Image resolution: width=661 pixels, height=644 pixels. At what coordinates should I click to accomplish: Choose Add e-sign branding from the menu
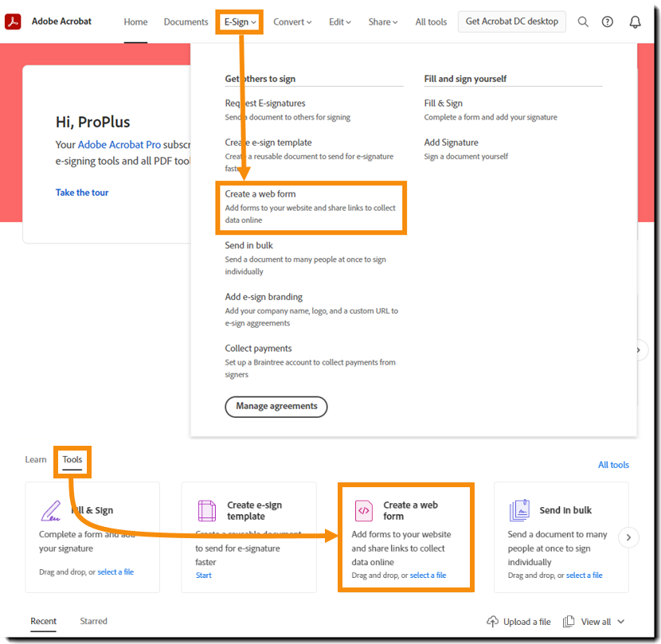pyautogui.click(x=265, y=296)
